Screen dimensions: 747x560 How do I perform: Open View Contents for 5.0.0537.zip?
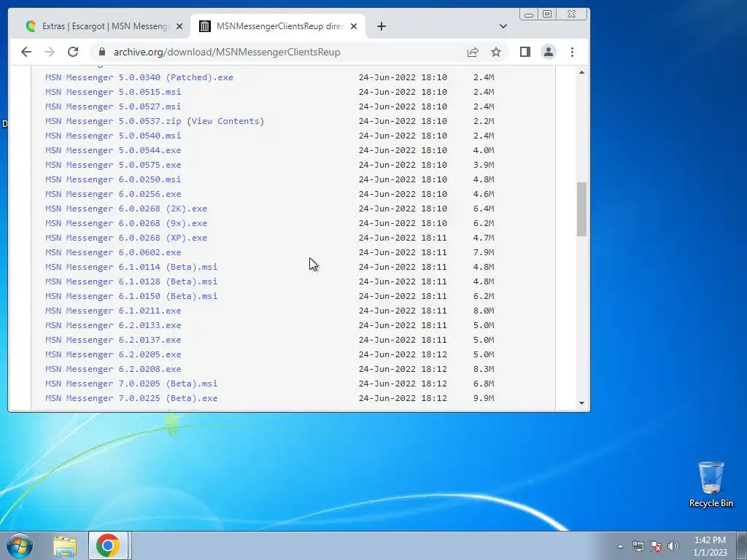pos(225,121)
